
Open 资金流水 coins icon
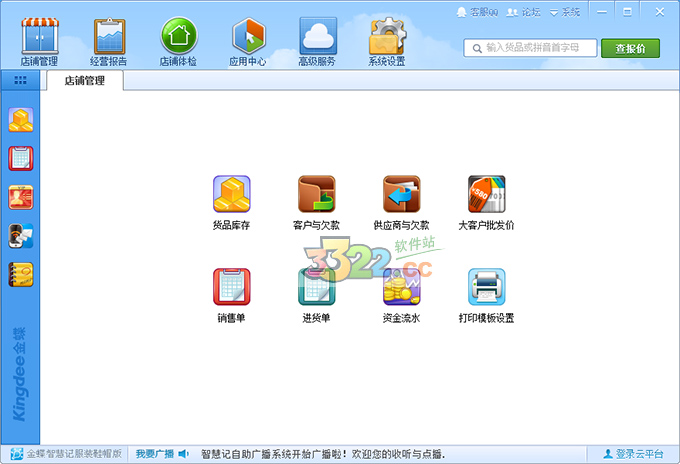pos(402,287)
